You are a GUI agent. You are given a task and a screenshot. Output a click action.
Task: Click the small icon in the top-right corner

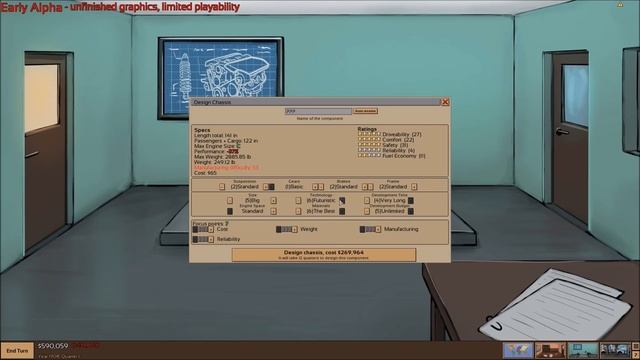620,4
